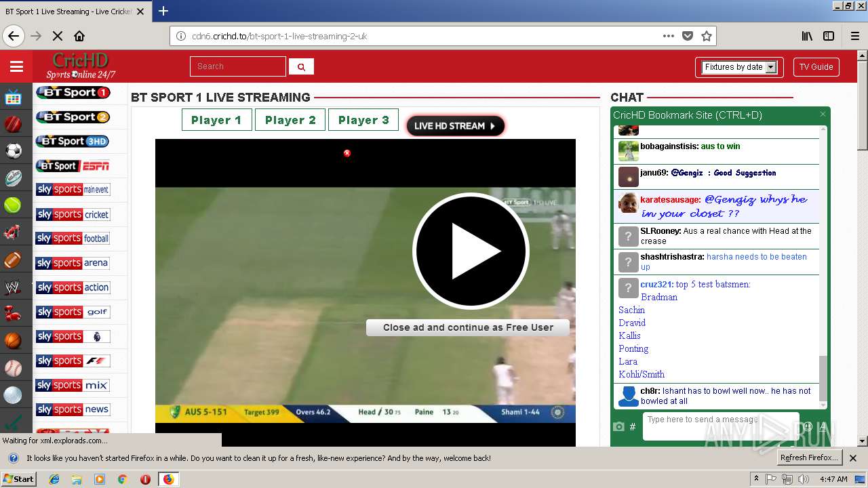
Task: Open the TV channels category icon
Action: 13,98
